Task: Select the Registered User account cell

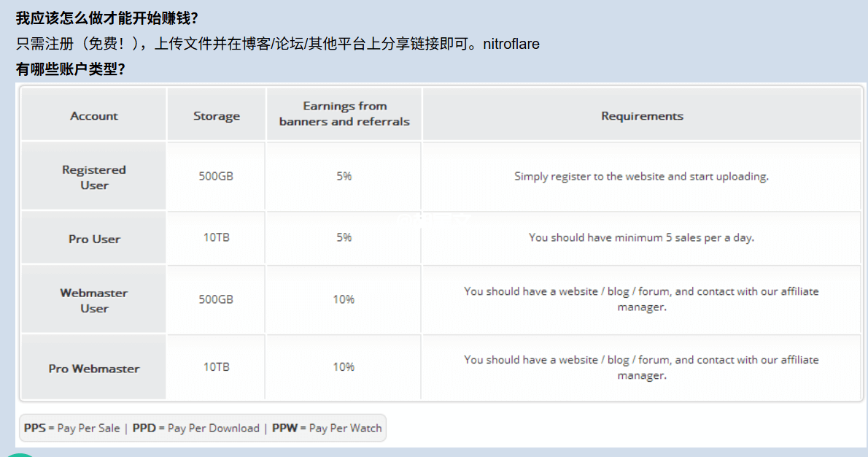Action: (x=94, y=177)
